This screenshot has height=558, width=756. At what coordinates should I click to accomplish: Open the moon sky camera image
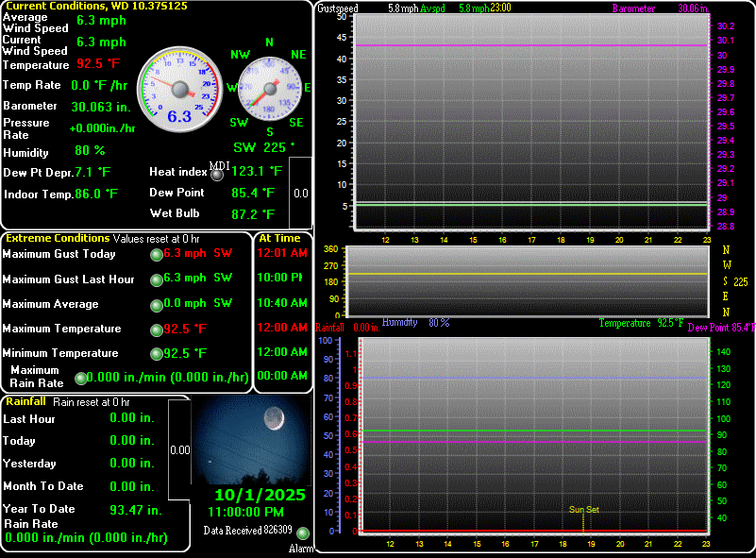[x=251, y=439]
